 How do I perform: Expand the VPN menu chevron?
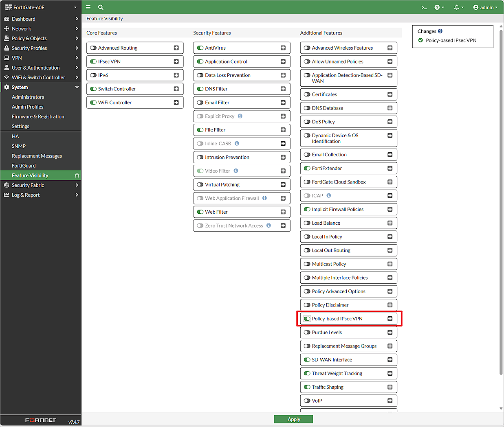point(77,58)
